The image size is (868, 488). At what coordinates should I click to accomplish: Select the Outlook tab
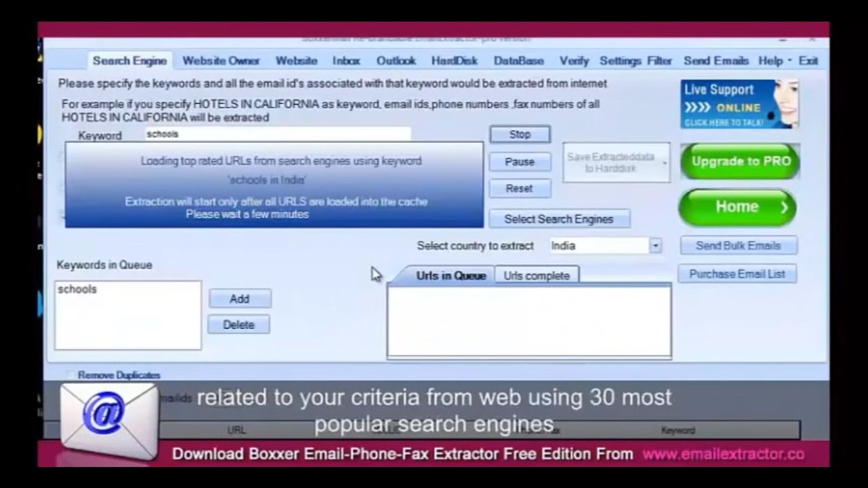[x=396, y=61]
